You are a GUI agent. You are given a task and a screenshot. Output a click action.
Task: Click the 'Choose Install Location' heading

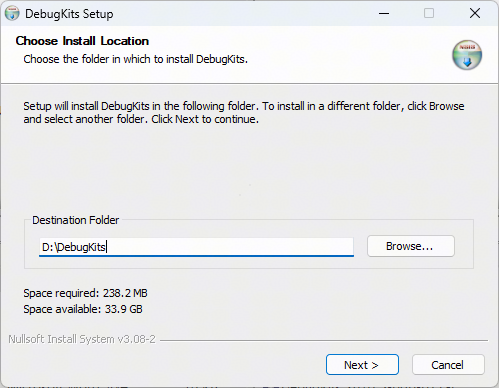(x=82, y=41)
